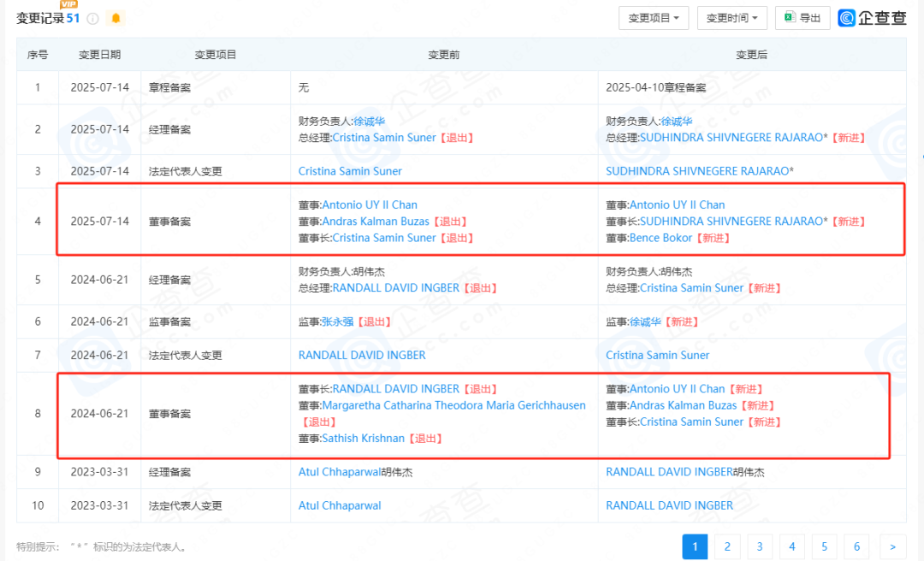Open Sathish Krishnan link in row 8
Screen dimensions: 924x561
click(363, 439)
